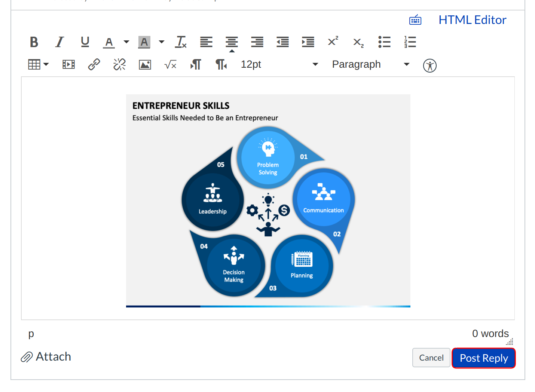Open the text color picker arrow

click(126, 42)
